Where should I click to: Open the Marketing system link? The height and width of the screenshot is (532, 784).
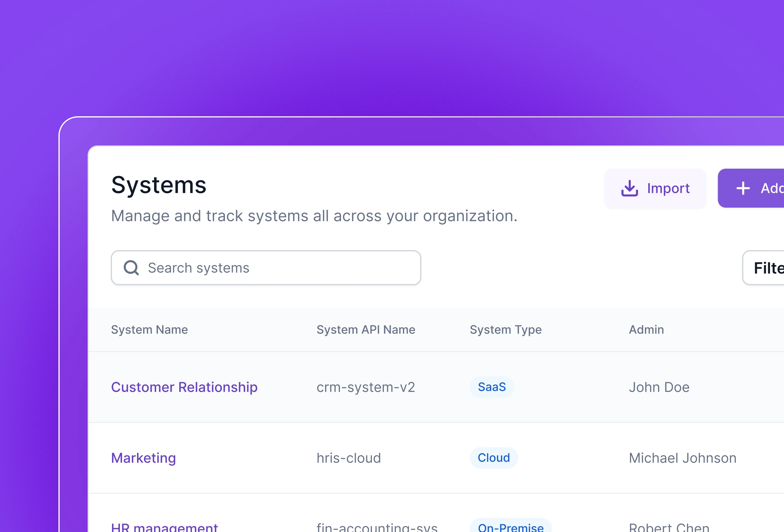click(143, 458)
